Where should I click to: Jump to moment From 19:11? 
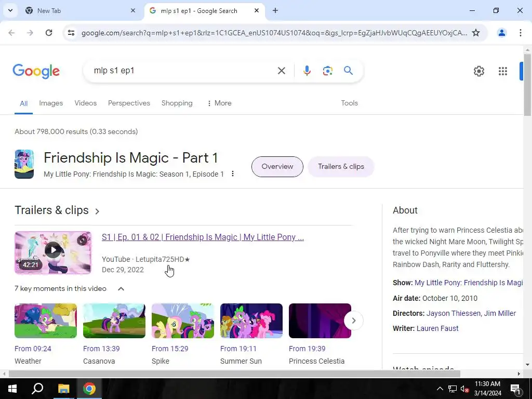point(238,349)
